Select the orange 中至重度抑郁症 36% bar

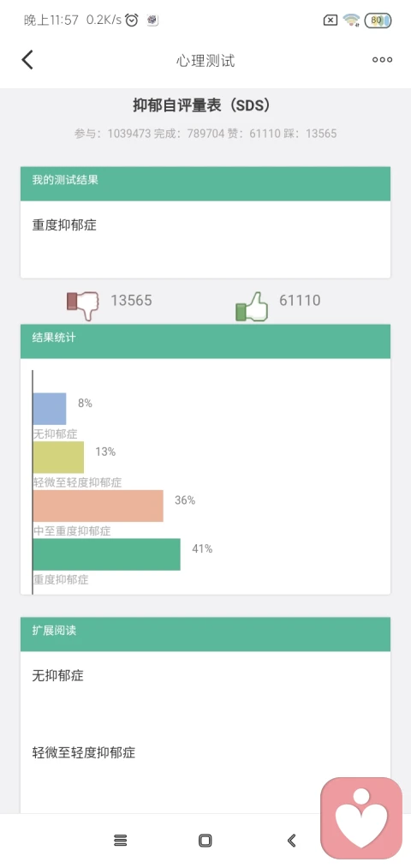[98, 506]
